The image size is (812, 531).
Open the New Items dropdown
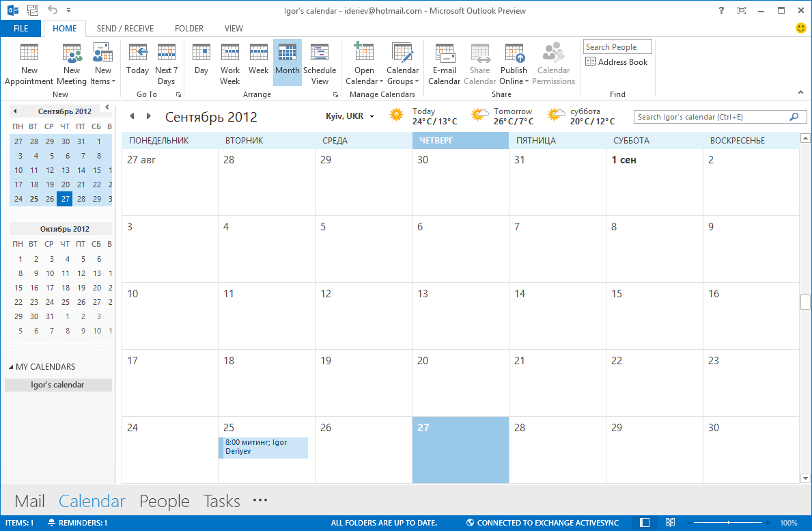pyautogui.click(x=102, y=64)
